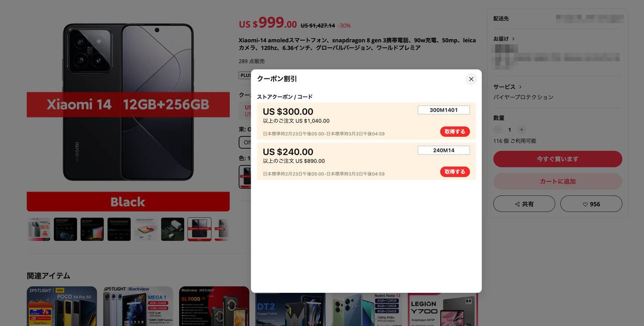
Task: Select the highlighted black phone thumbnail
Action: coord(199,229)
